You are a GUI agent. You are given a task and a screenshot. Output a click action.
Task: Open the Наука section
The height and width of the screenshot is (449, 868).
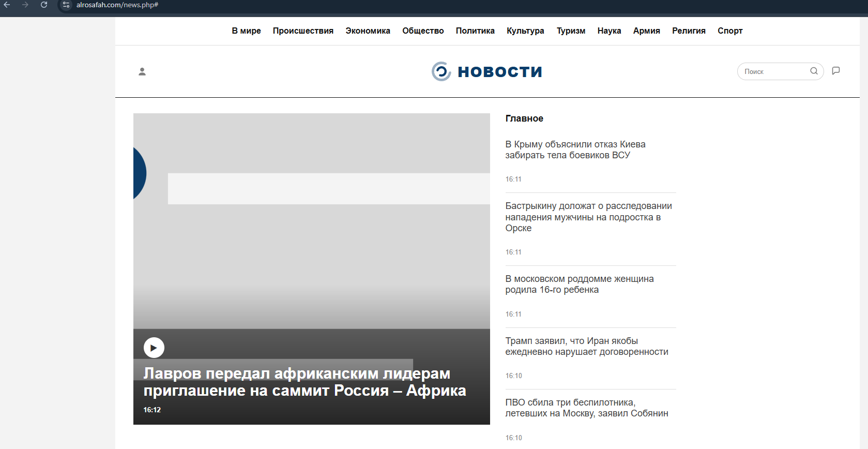pyautogui.click(x=609, y=31)
